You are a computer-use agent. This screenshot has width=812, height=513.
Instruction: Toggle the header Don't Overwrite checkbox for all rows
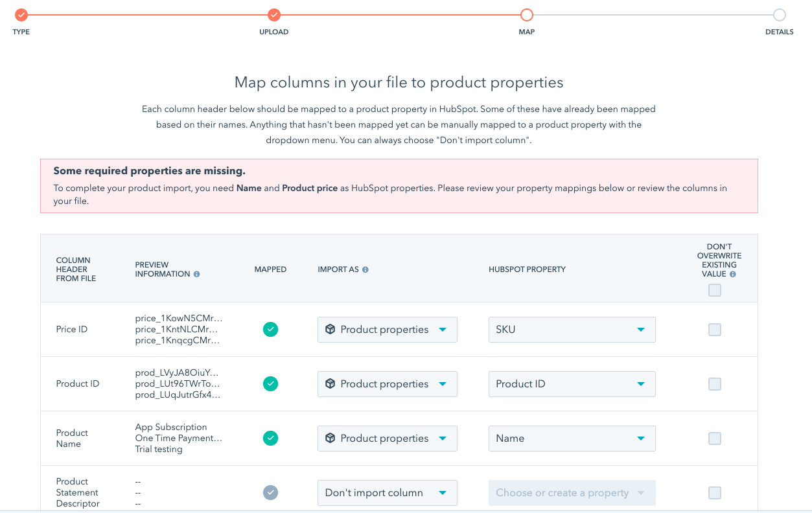[714, 290]
